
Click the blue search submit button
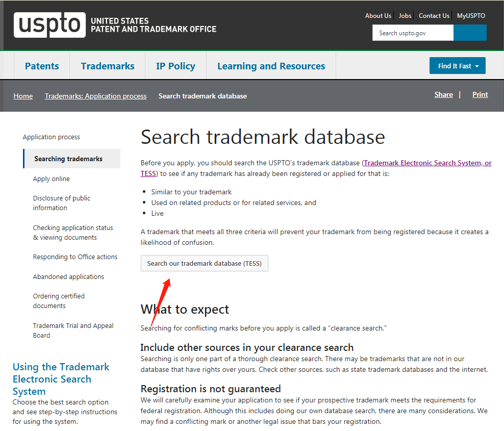click(x=470, y=33)
